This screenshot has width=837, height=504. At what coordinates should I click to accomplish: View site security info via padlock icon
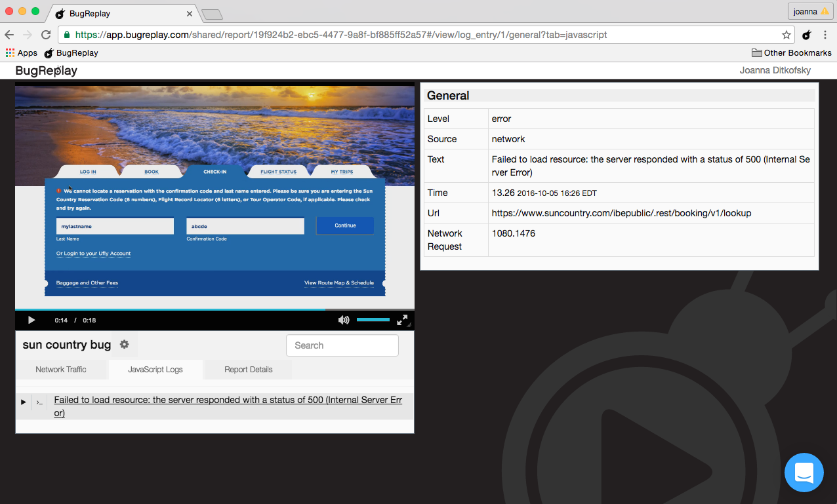point(67,35)
